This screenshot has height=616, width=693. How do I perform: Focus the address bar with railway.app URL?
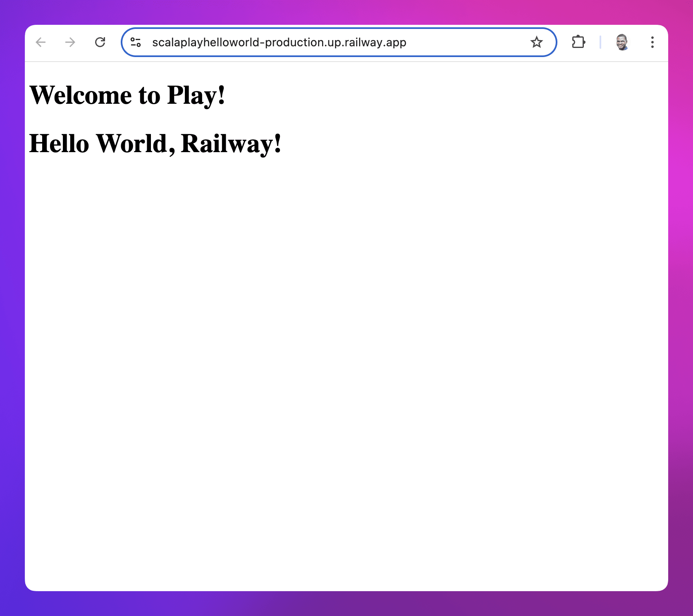click(339, 42)
